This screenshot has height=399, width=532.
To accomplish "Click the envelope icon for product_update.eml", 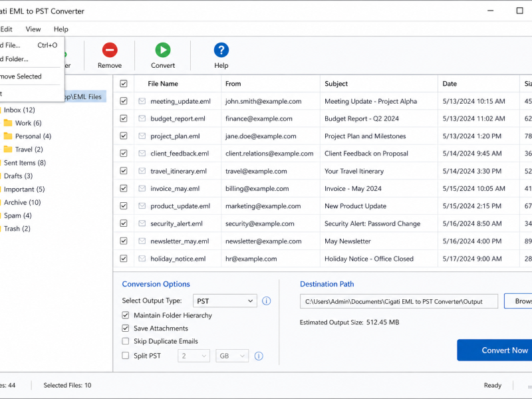I will 142,206.
